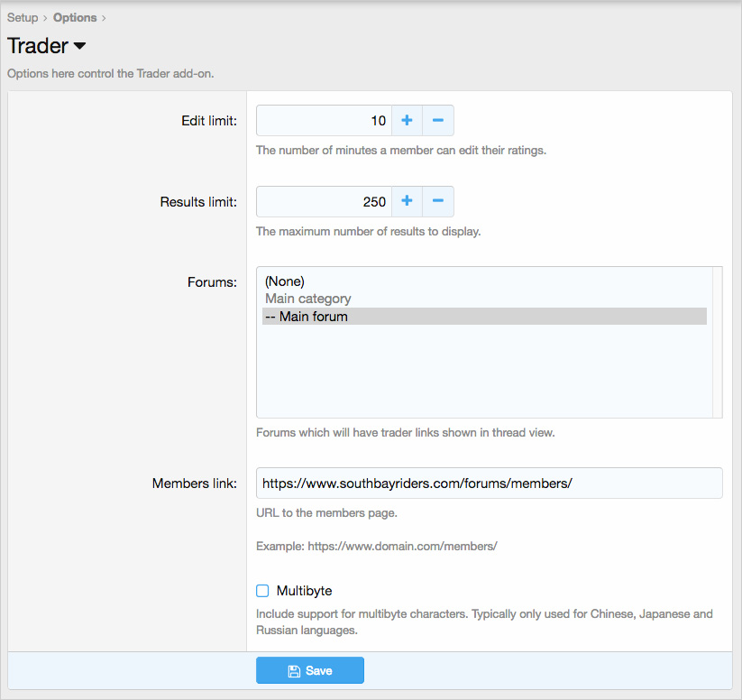Increase Edit limit with plus button

(x=407, y=121)
